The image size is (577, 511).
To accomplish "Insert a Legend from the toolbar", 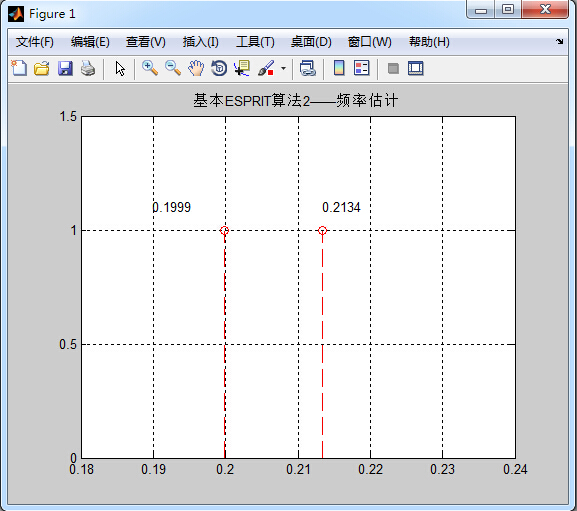I will (362, 68).
